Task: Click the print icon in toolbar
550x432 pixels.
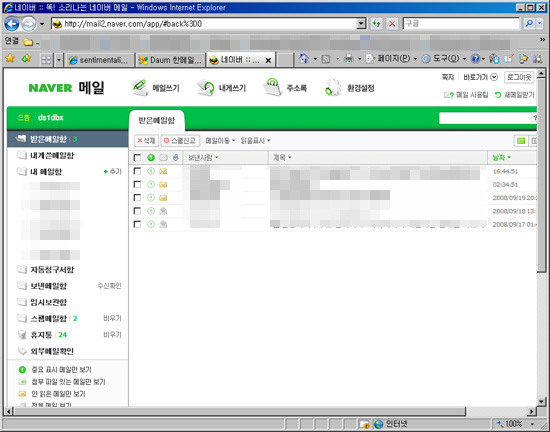Action: point(349,59)
